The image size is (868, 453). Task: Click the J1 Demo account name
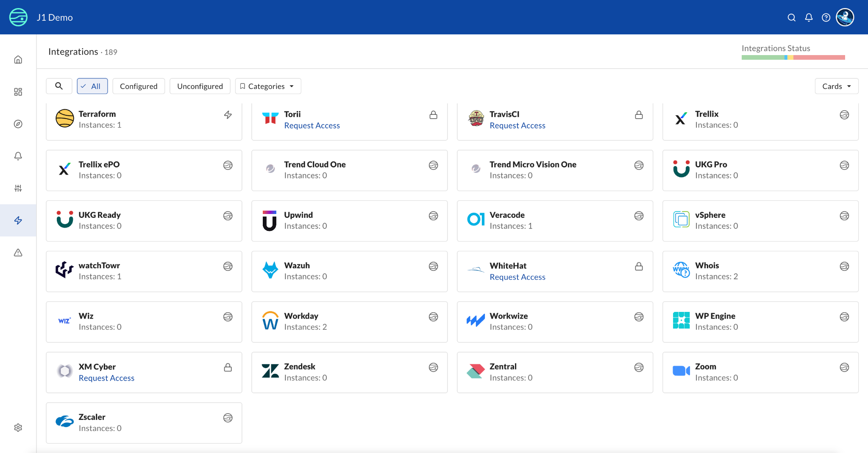coord(55,17)
